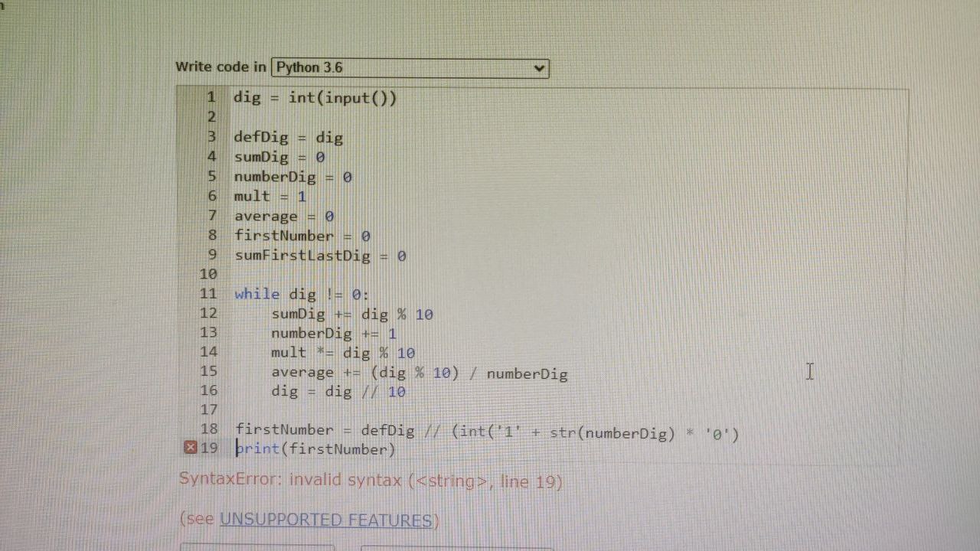This screenshot has width=980, height=551.
Task: Click the line 'sumDig = 0'
Action: point(279,157)
